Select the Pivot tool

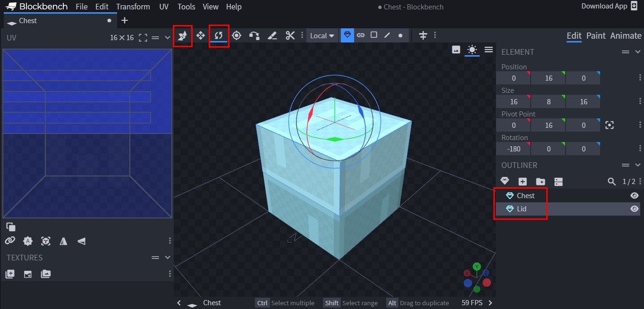237,35
